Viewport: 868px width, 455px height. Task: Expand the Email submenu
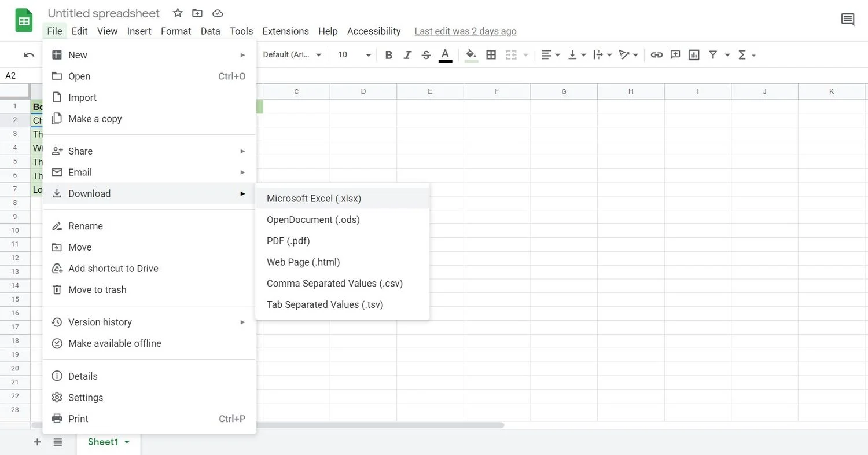point(149,173)
